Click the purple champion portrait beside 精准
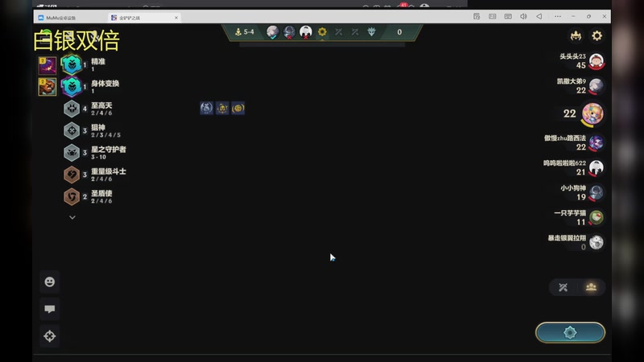 click(x=47, y=66)
